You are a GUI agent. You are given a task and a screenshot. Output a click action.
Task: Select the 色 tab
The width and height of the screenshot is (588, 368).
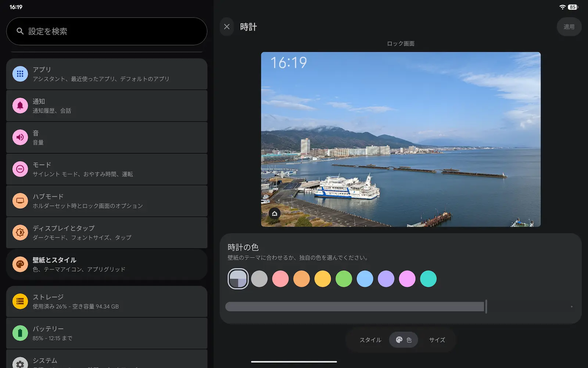(x=404, y=340)
